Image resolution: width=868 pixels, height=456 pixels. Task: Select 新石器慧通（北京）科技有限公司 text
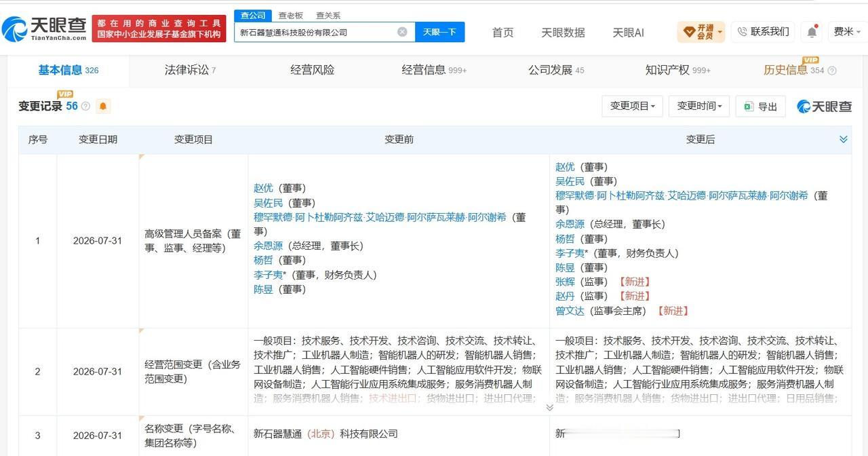coord(325,434)
